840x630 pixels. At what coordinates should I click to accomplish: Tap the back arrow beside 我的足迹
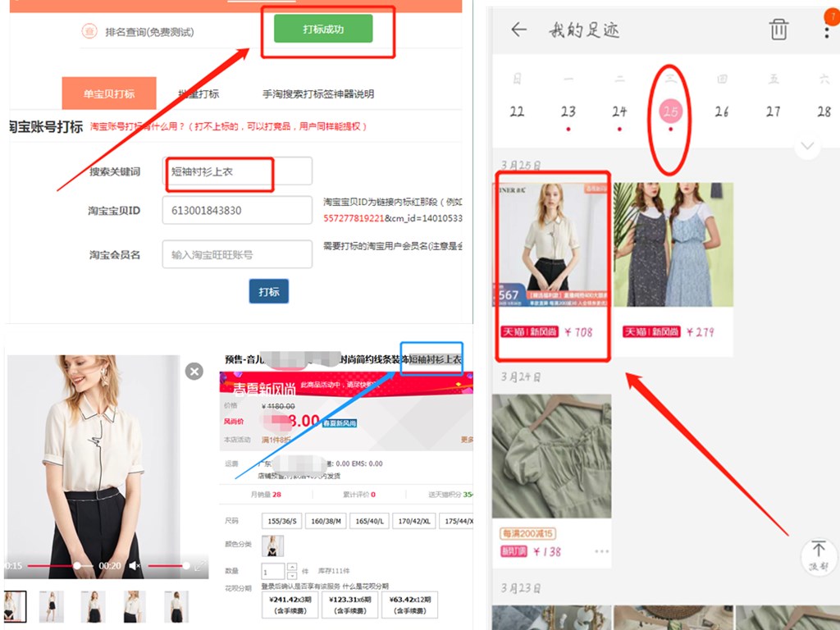coord(518,29)
